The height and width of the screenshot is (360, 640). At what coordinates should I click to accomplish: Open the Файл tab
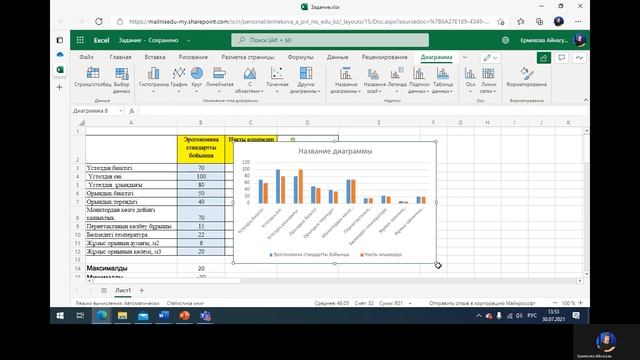coord(86,57)
